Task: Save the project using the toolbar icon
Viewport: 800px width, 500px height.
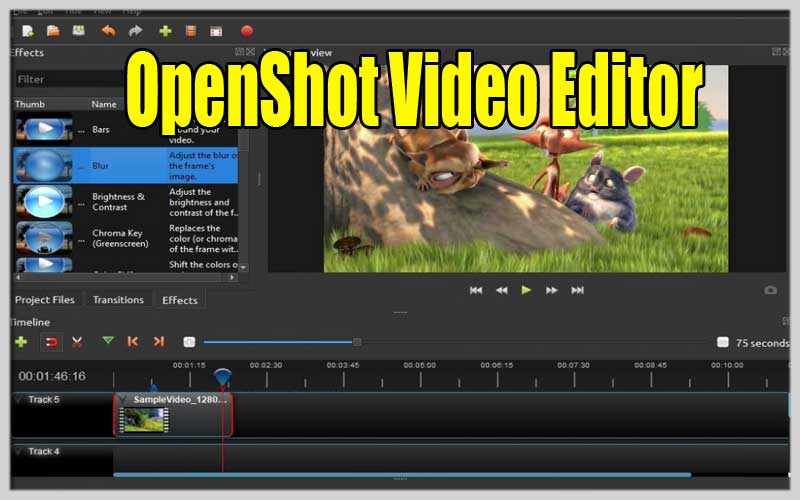Action: click(x=79, y=31)
